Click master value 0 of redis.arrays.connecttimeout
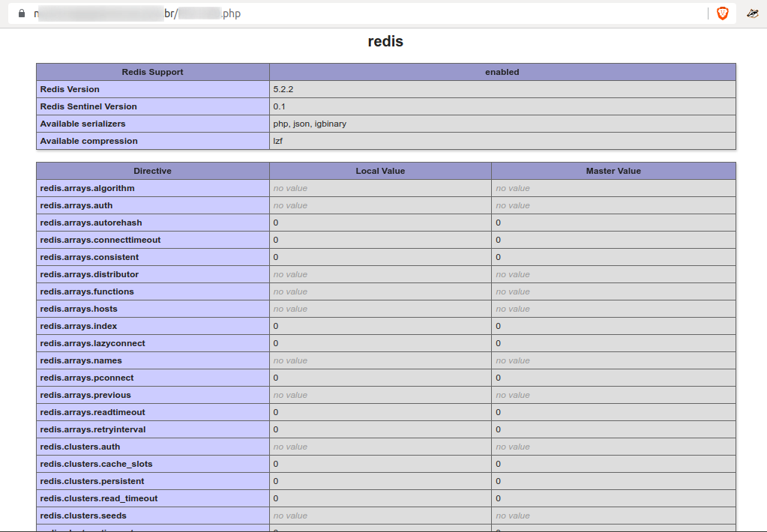Viewport: 767px width, 532px height. (x=498, y=240)
